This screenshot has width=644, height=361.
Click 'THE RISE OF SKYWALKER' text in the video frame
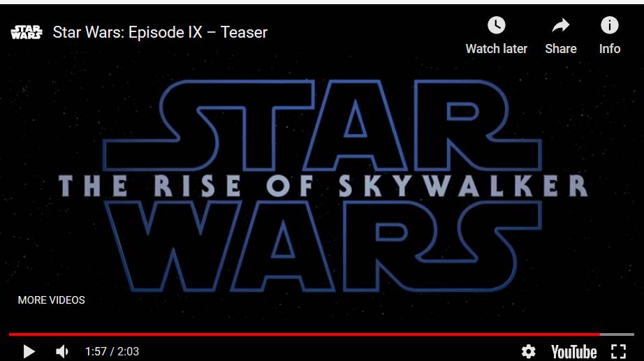click(323, 186)
